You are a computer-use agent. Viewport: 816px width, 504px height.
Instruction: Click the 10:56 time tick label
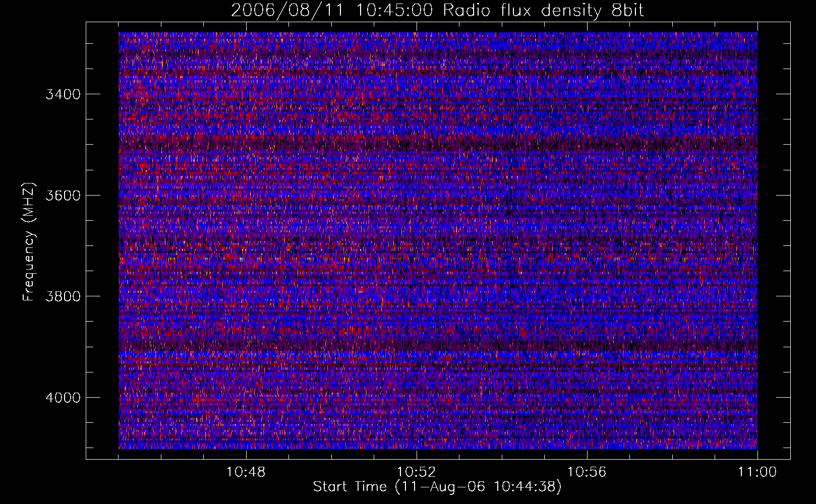pyautogui.click(x=587, y=472)
